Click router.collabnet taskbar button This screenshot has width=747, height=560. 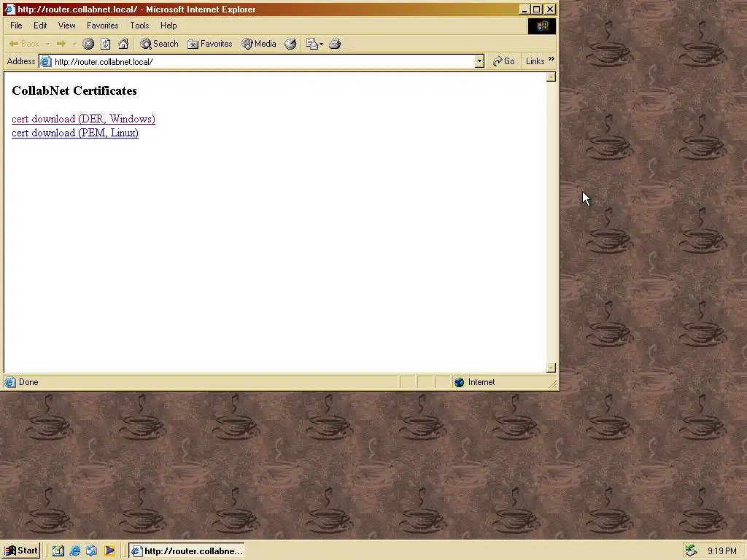(x=187, y=551)
